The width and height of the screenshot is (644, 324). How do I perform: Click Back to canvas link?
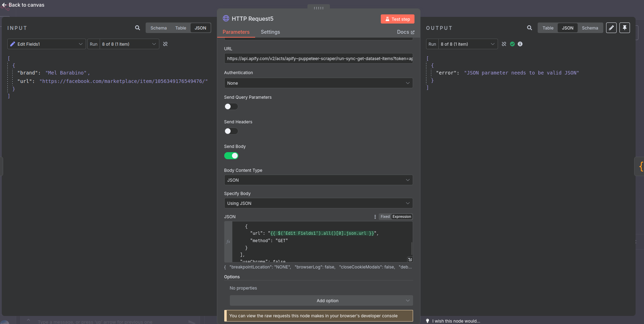(26, 5)
